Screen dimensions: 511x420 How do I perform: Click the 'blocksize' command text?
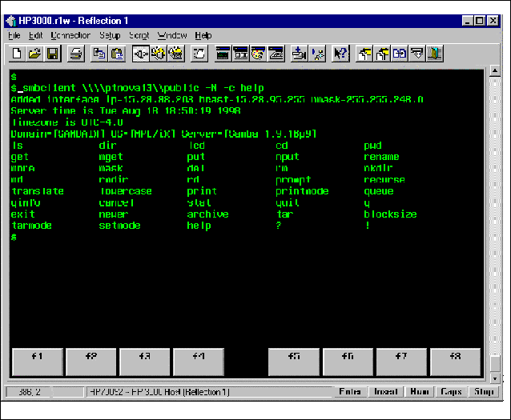pos(390,214)
